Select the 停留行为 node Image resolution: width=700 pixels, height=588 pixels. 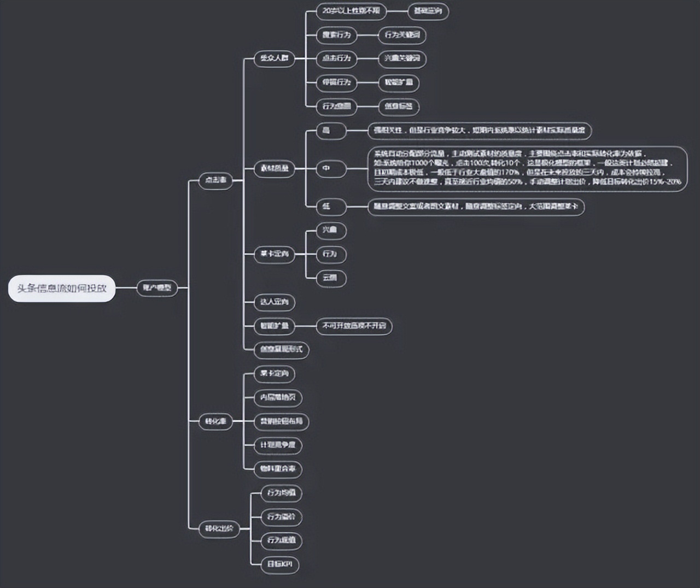[x=336, y=82]
